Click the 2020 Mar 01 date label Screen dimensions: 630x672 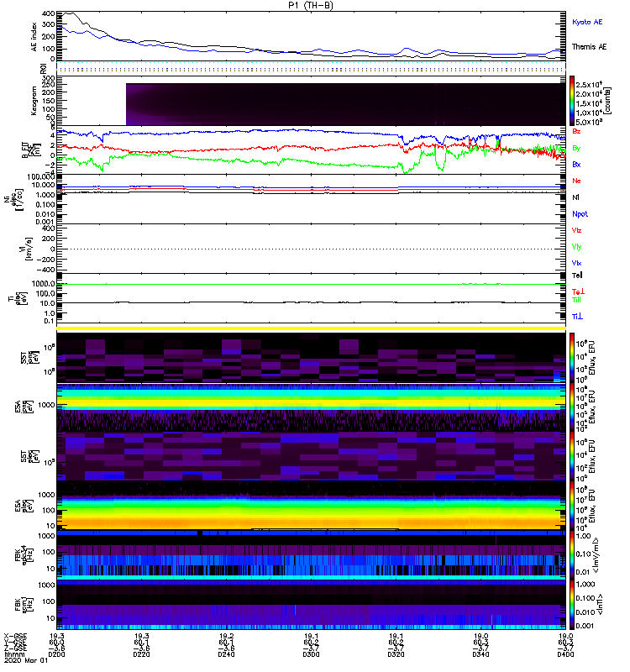(x=26, y=660)
